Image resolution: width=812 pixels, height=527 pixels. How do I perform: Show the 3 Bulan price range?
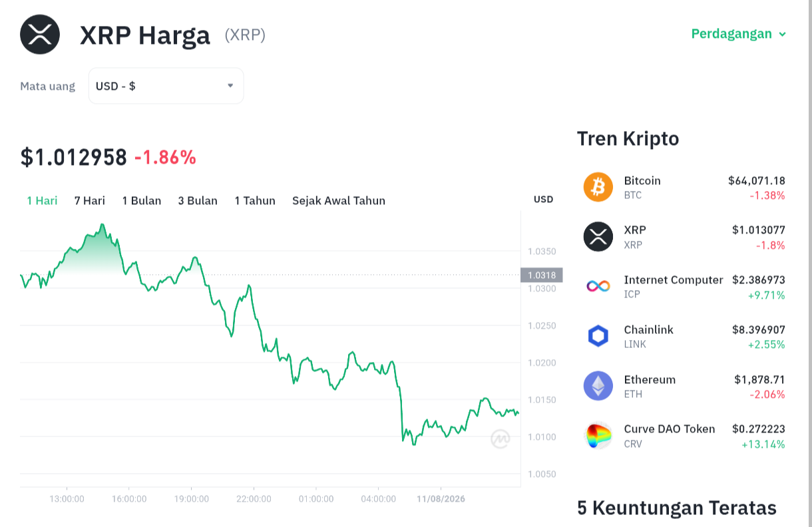pyautogui.click(x=198, y=200)
